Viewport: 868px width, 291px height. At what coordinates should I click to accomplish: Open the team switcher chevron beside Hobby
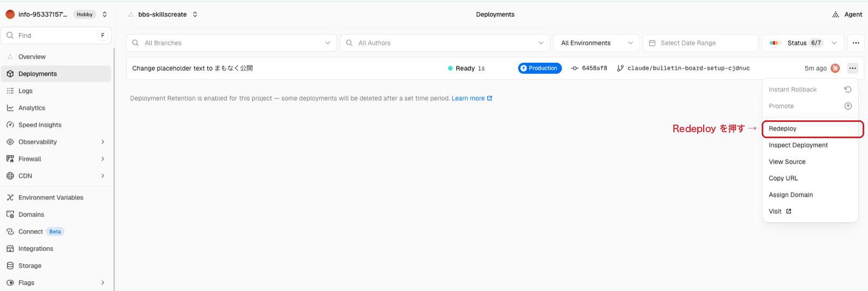pyautogui.click(x=105, y=15)
